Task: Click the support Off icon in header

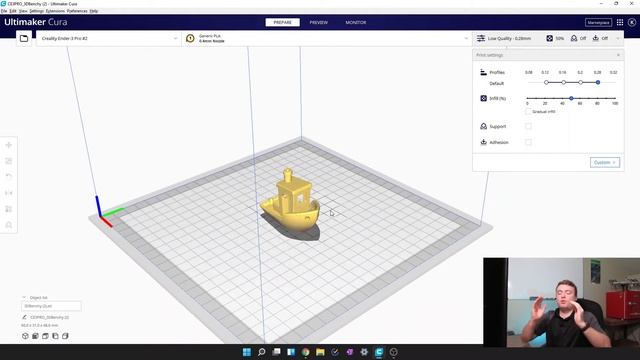Action: pos(574,38)
